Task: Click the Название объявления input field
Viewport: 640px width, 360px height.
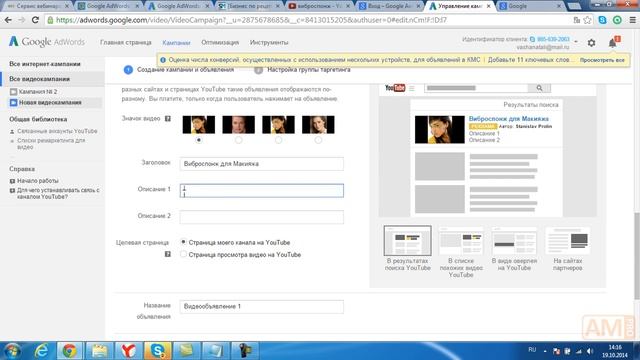Action: 262,307
